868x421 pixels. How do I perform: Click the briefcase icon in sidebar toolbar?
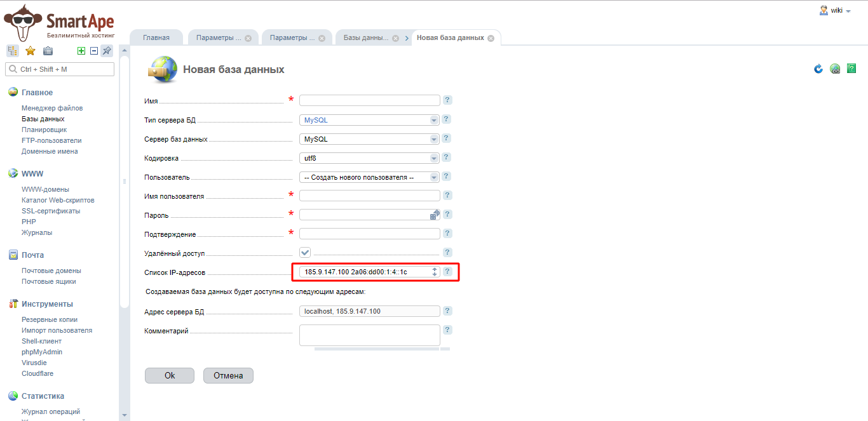tap(48, 51)
